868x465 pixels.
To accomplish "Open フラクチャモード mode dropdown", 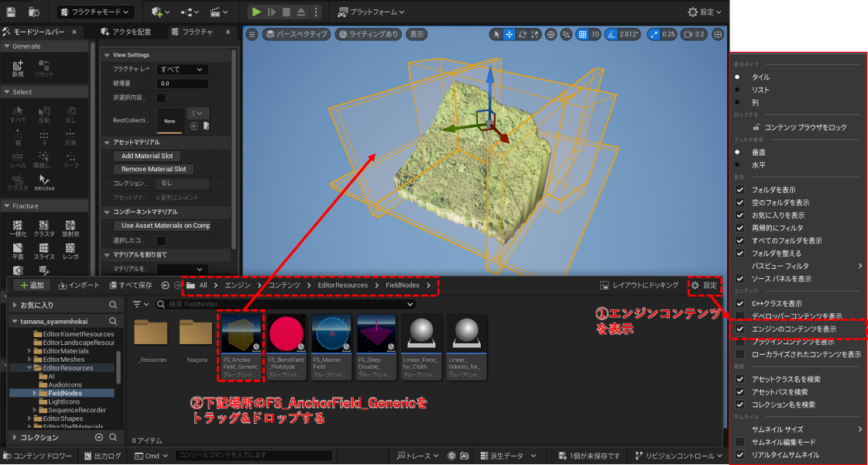I will coord(95,12).
